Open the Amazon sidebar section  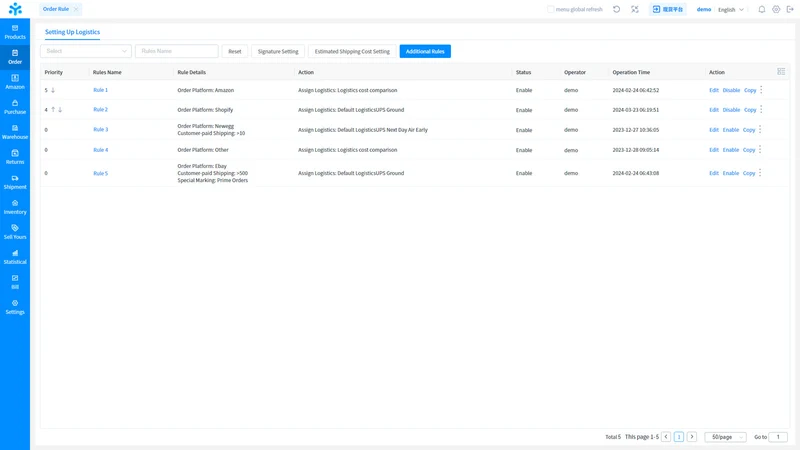pos(15,82)
